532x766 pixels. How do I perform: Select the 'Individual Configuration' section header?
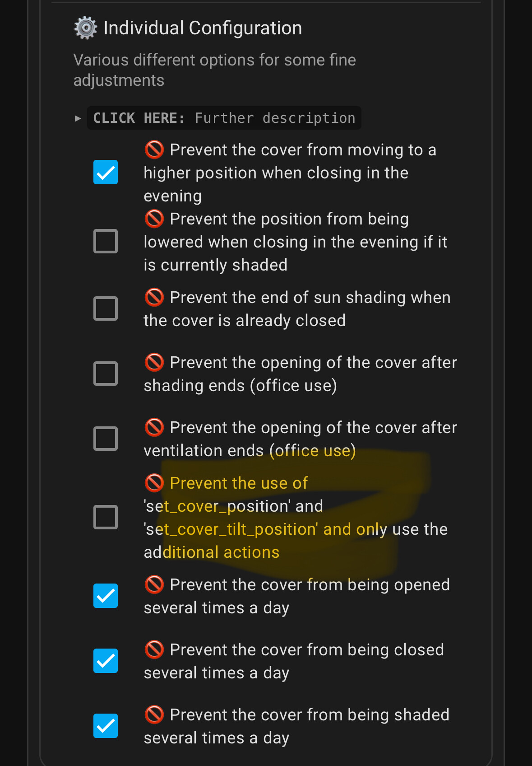click(x=202, y=27)
